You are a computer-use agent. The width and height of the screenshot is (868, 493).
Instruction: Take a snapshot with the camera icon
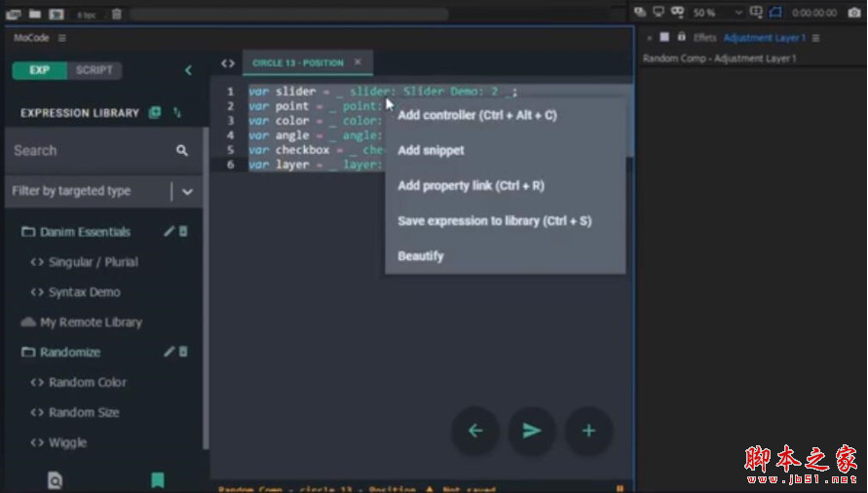point(854,13)
